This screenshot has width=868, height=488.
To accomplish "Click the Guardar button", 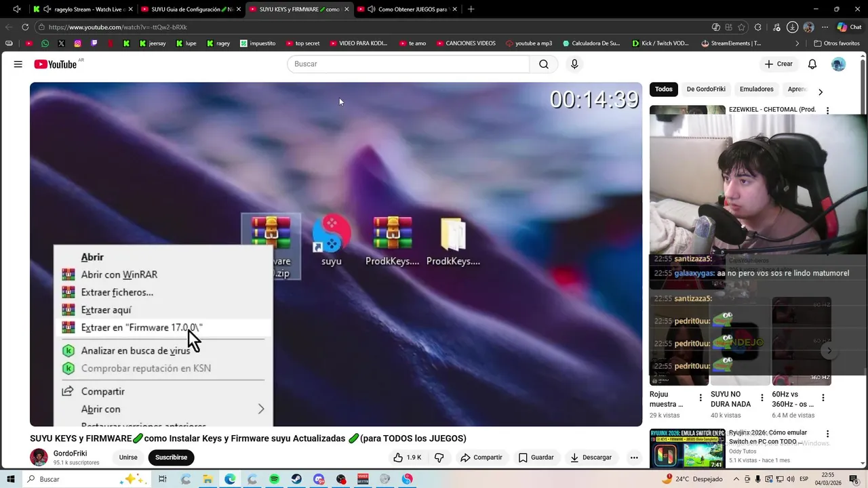I will click(536, 457).
